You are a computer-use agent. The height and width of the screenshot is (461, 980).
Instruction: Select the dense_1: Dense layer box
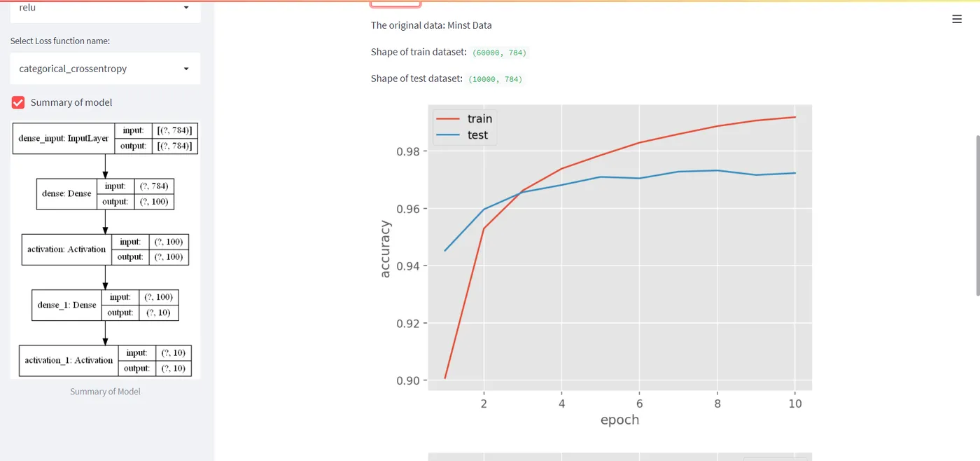66,305
